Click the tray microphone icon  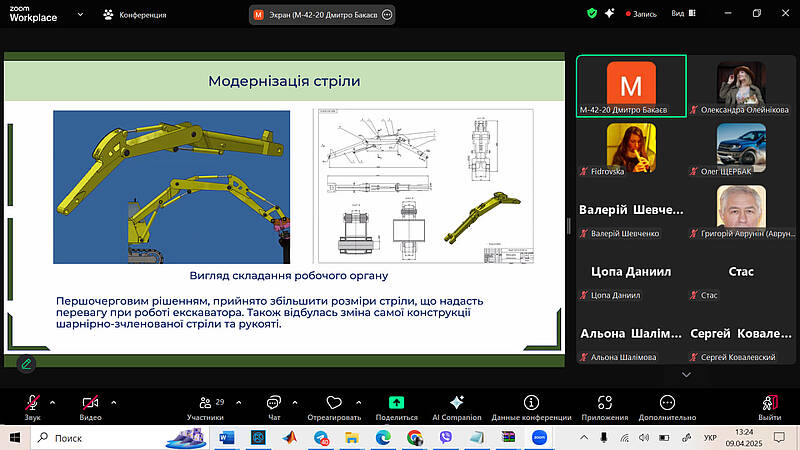(x=604, y=437)
